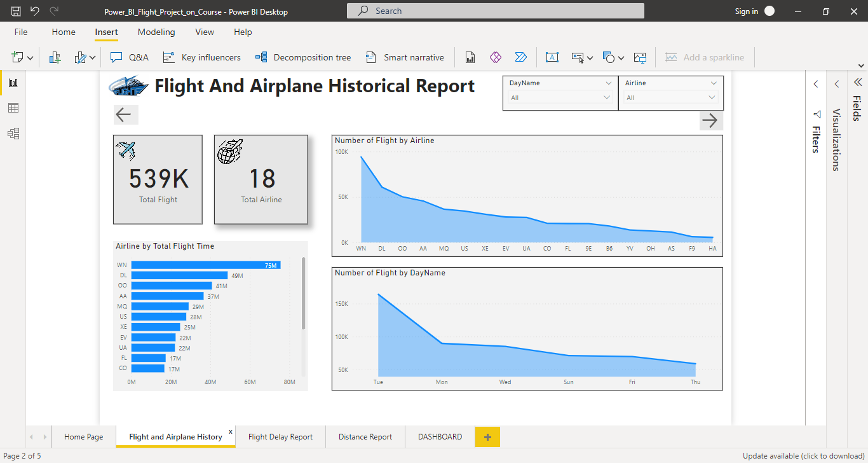Open the Q&A visual
This screenshot has height=463, width=868.
pos(130,57)
